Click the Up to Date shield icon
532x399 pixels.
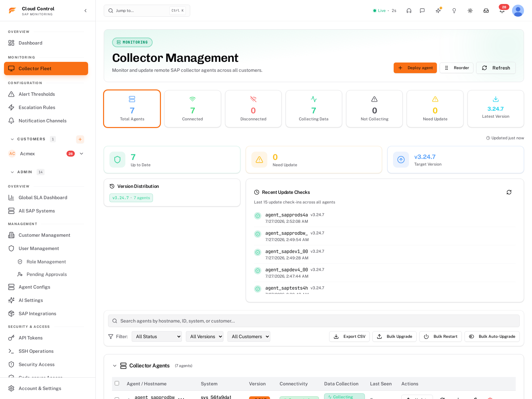(x=117, y=160)
